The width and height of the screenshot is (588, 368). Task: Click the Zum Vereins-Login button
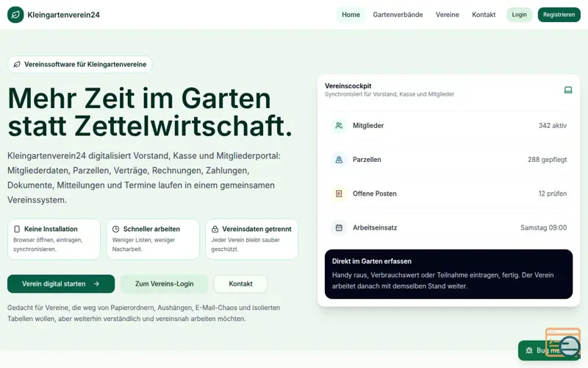(x=164, y=284)
